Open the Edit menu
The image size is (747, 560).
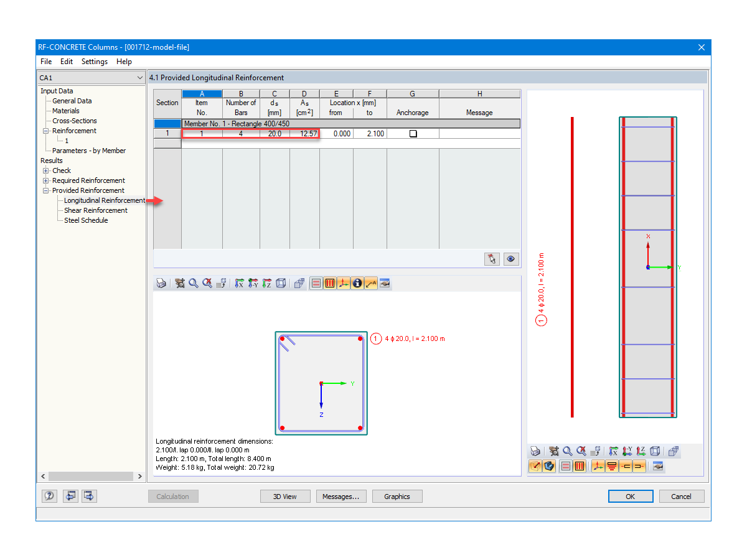67,62
